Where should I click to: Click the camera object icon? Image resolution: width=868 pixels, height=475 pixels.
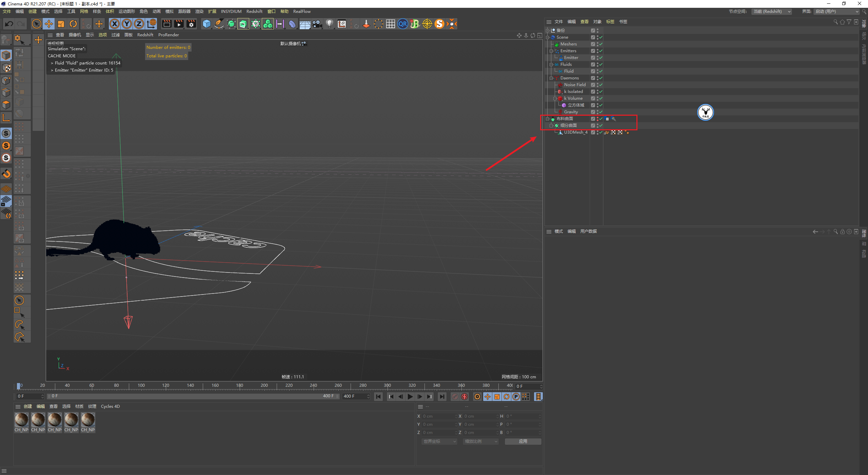pos(317,24)
